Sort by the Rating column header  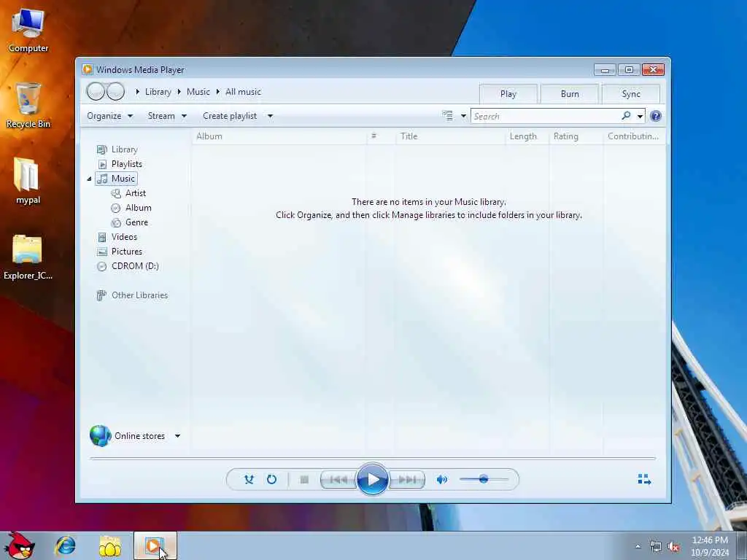[576, 136]
